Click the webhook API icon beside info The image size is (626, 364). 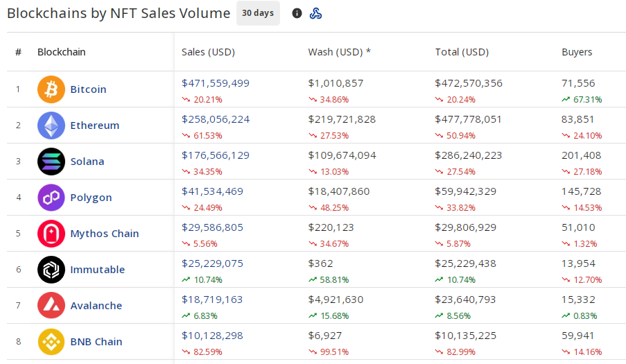click(315, 13)
